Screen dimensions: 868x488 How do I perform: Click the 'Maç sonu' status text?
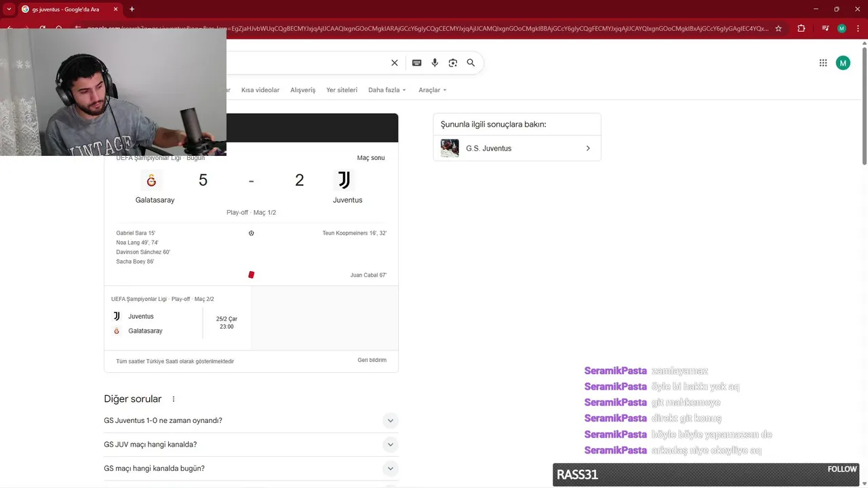[x=371, y=158]
